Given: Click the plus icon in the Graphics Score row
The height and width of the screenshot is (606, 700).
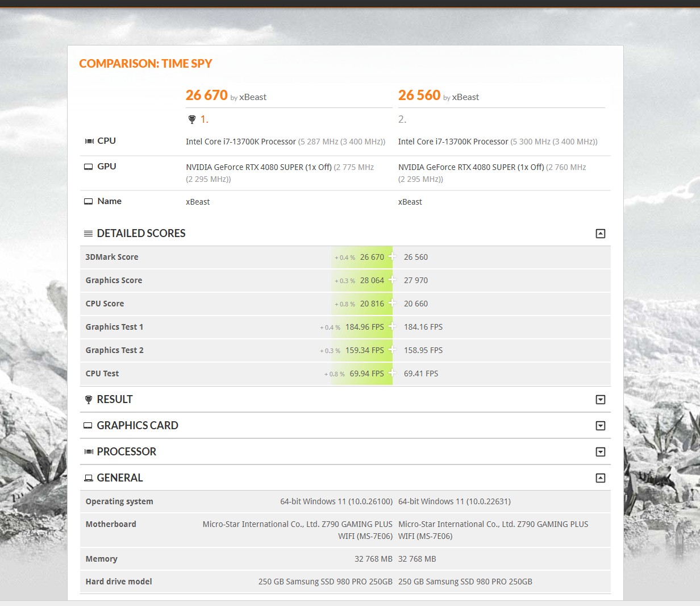Looking at the screenshot, I should 392,280.
